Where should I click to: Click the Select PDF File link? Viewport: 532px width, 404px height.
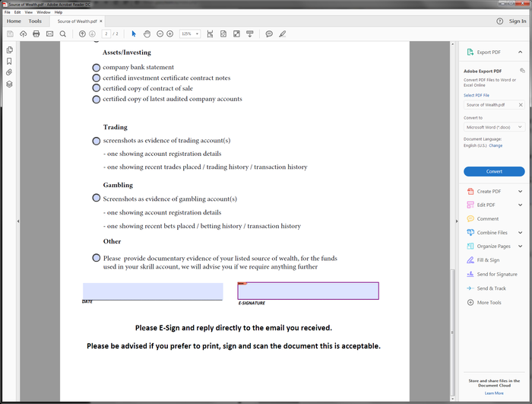477,95
